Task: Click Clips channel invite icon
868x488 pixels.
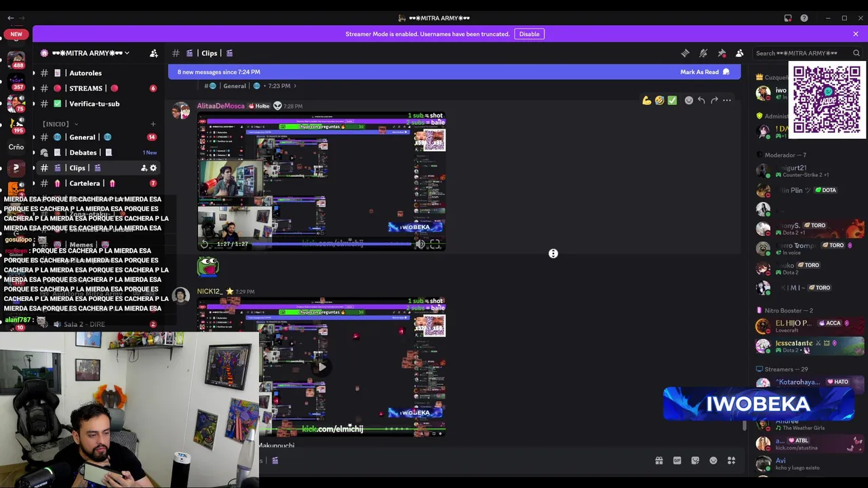Action: [x=144, y=168]
